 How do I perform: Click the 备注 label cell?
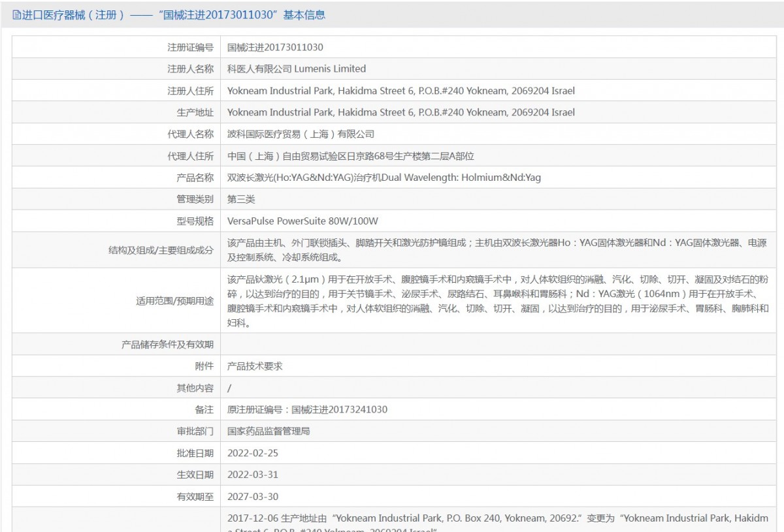pyautogui.click(x=116, y=409)
